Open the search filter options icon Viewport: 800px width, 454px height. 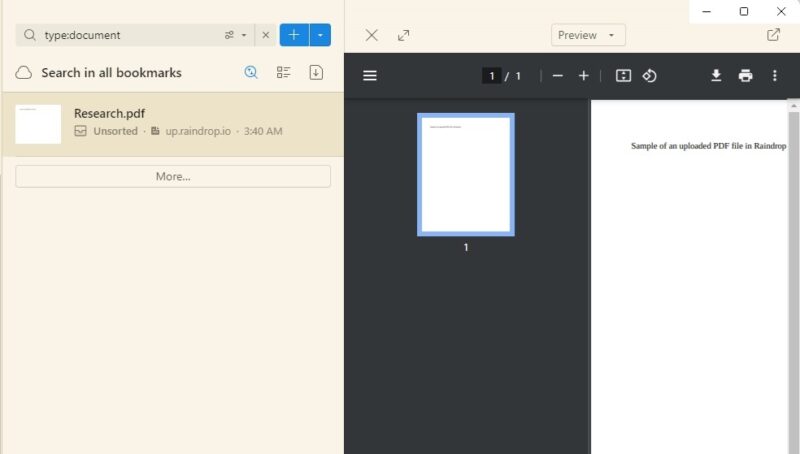(x=229, y=35)
